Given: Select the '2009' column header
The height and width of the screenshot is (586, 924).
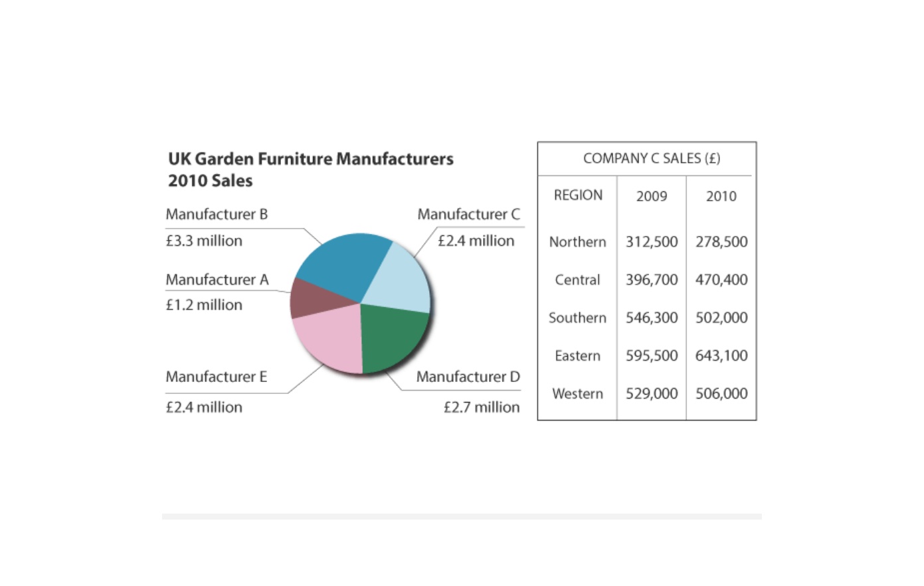Looking at the screenshot, I should pos(652,196).
